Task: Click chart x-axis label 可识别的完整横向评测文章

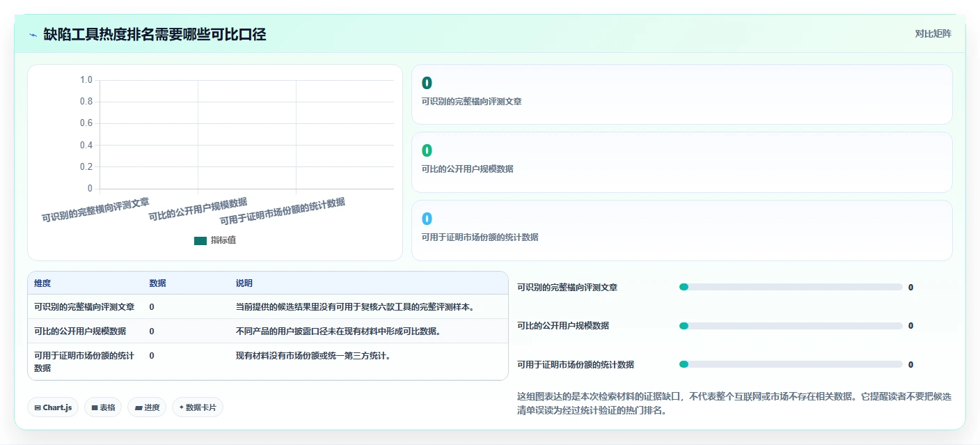Action: click(95, 210)
